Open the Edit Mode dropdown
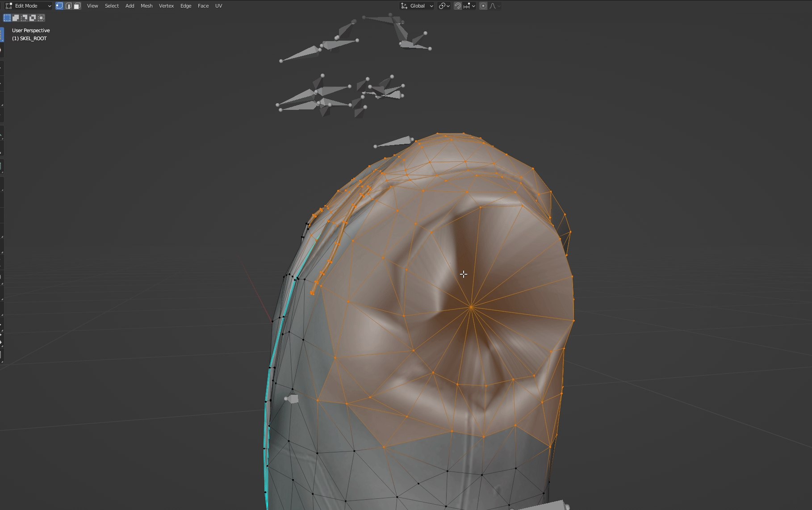 tap(29, 6)
